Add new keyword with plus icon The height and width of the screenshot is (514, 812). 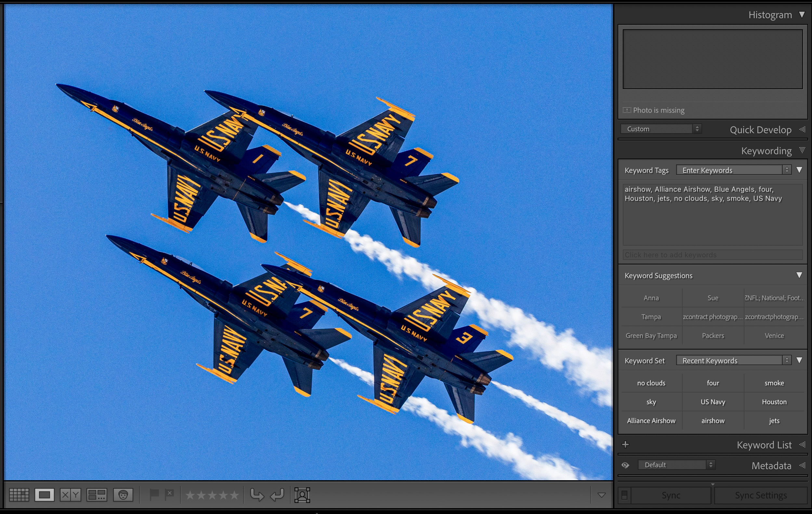pyautogui.click(x=625, y=444)
